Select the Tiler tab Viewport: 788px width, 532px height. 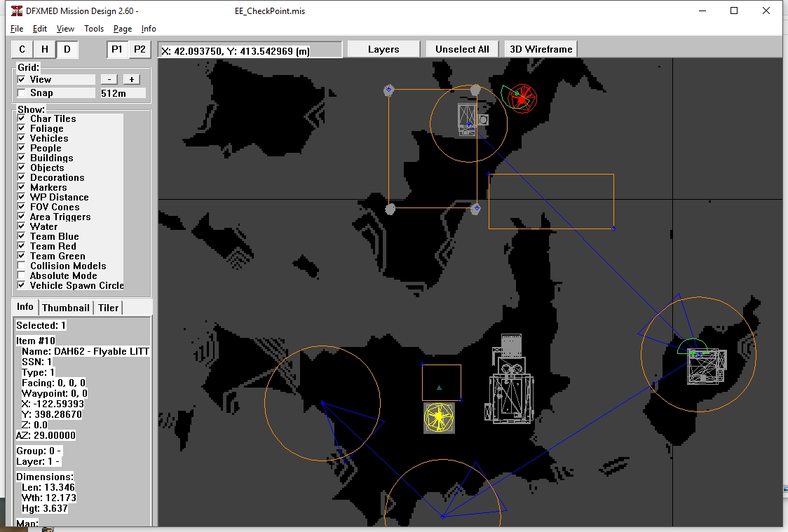point(108,308)
